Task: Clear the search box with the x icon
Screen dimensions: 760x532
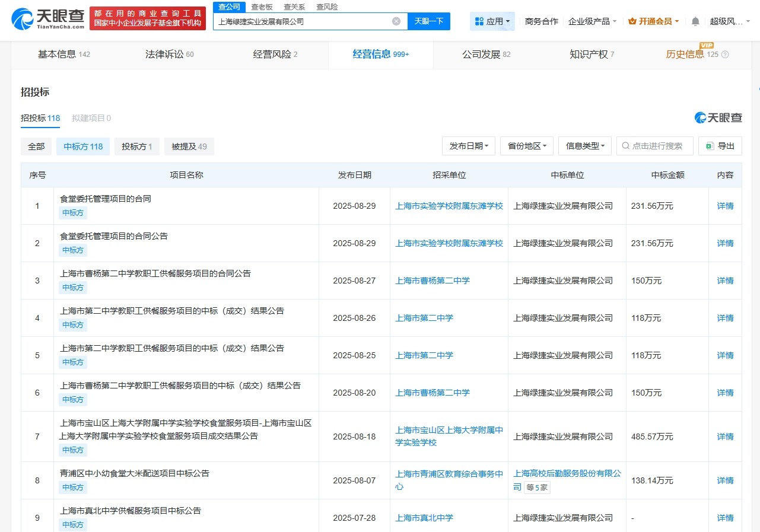Action: (x=396, y=21)
